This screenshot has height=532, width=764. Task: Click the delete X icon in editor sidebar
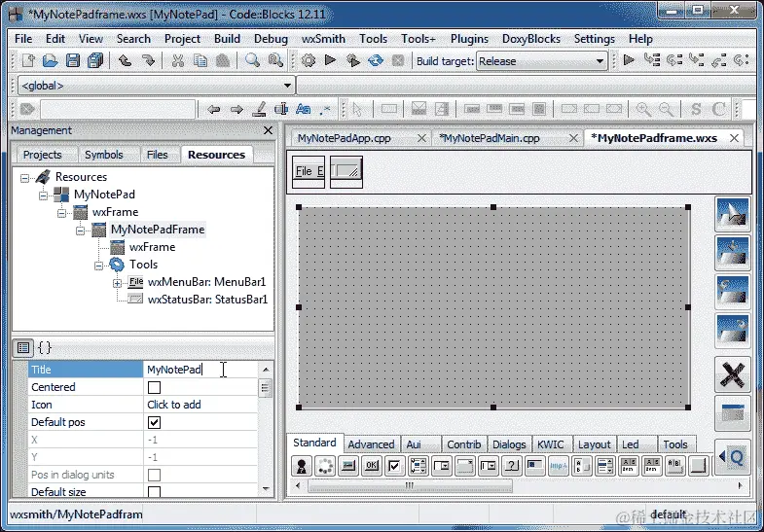pyautogui.click(x=732, y=374)
